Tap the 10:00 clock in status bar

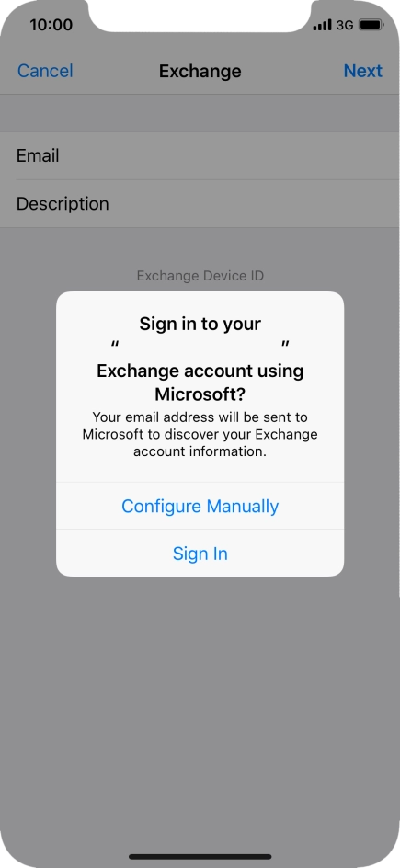(51, 24)
